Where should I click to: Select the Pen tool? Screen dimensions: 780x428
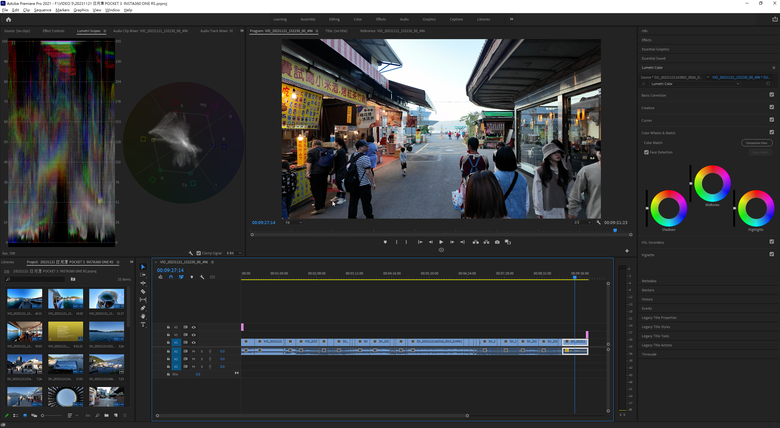coord(143,308)
